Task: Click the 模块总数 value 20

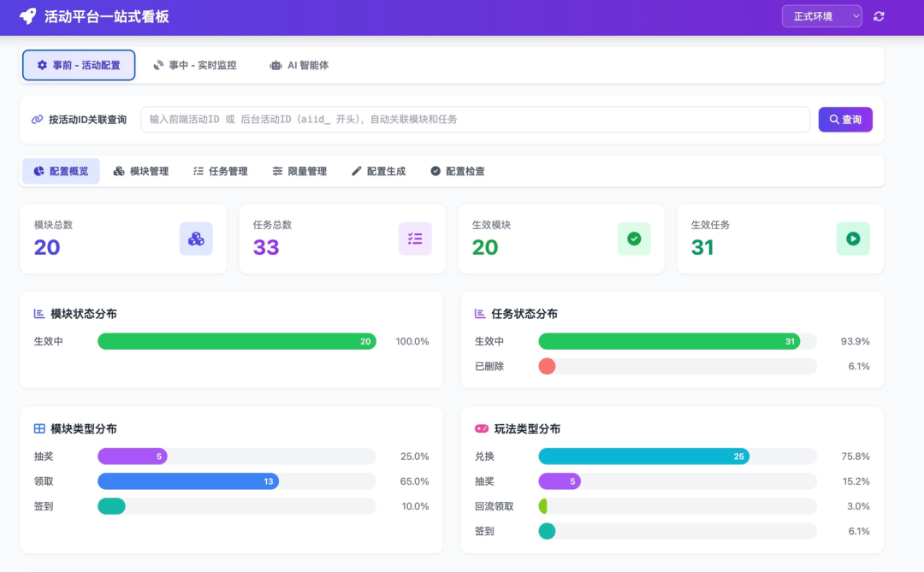Action: point(47,247)
